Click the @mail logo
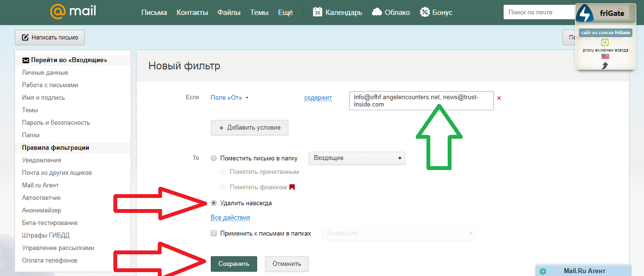 pyautogui.click(x=73, y=12)
